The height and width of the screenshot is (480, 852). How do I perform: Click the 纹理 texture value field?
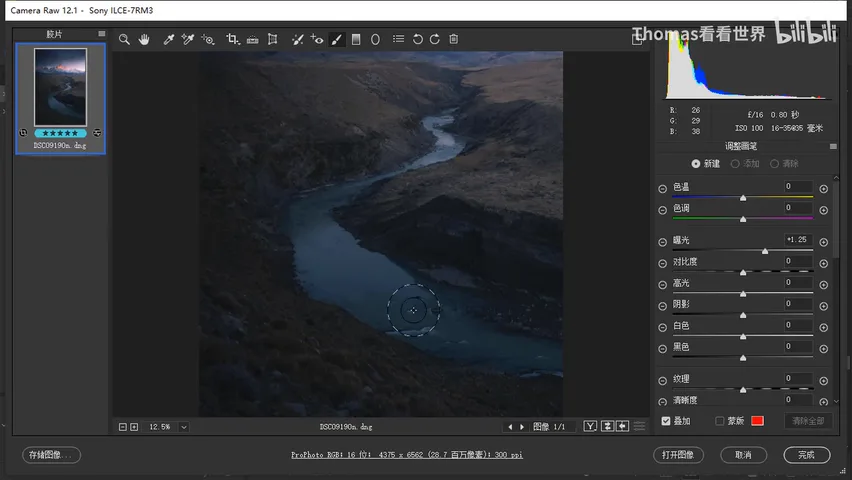coord(797,378)
